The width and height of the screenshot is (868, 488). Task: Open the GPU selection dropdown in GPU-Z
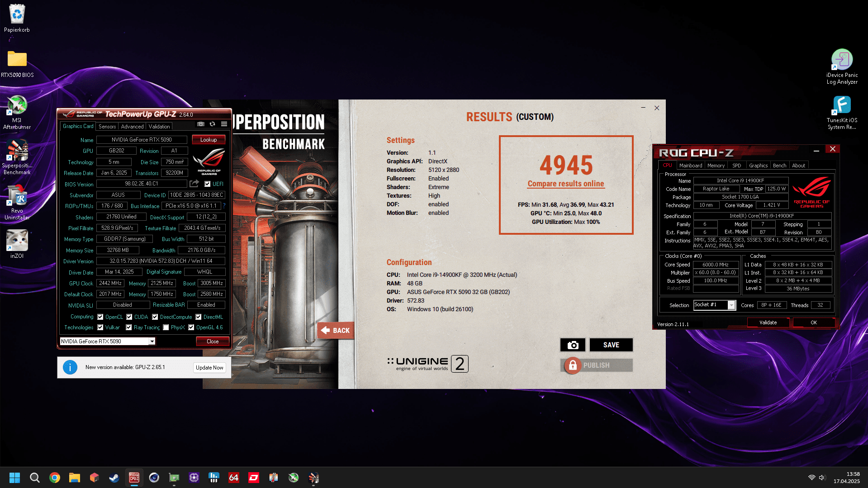pyautogui.click(x=108, y=341)
